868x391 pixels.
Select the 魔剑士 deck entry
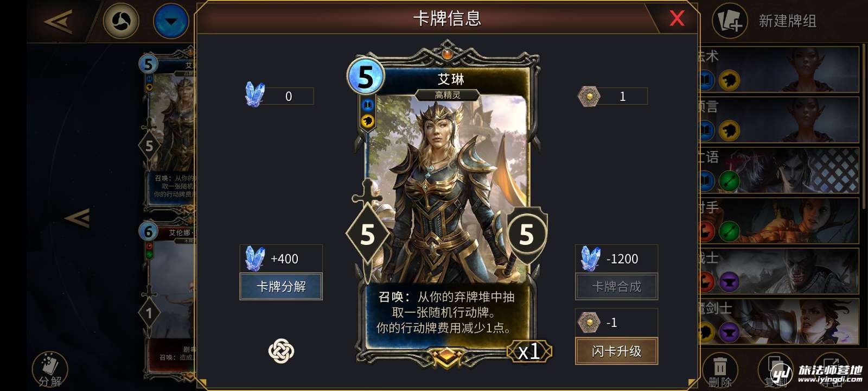(x=778, y=321)
